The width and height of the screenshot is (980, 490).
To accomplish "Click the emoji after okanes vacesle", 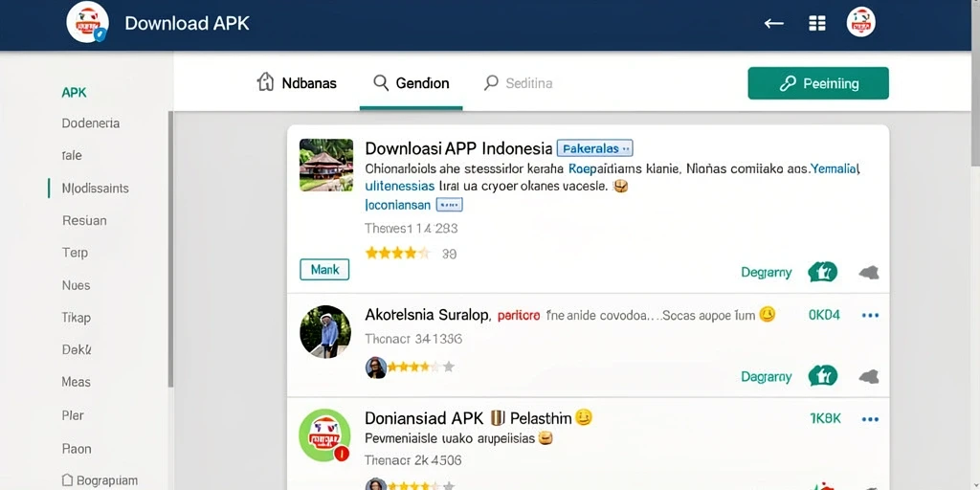I will 620,186.
